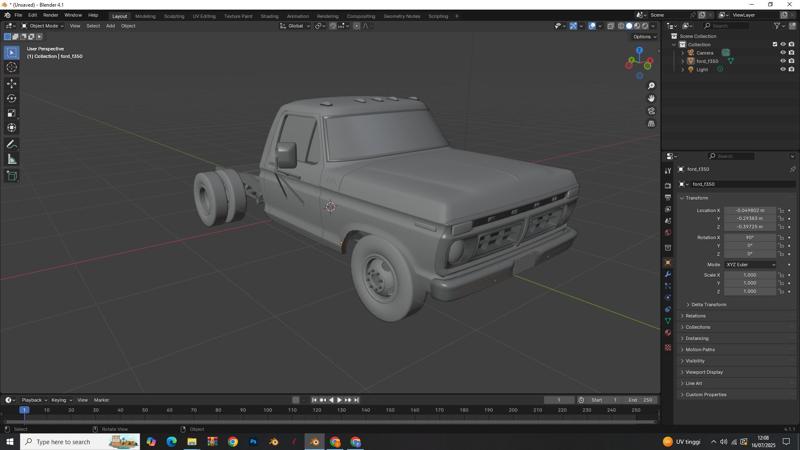This screenshot has width=800, height=450.
Task: Select the Rotate tool
Action: [11, 98]
